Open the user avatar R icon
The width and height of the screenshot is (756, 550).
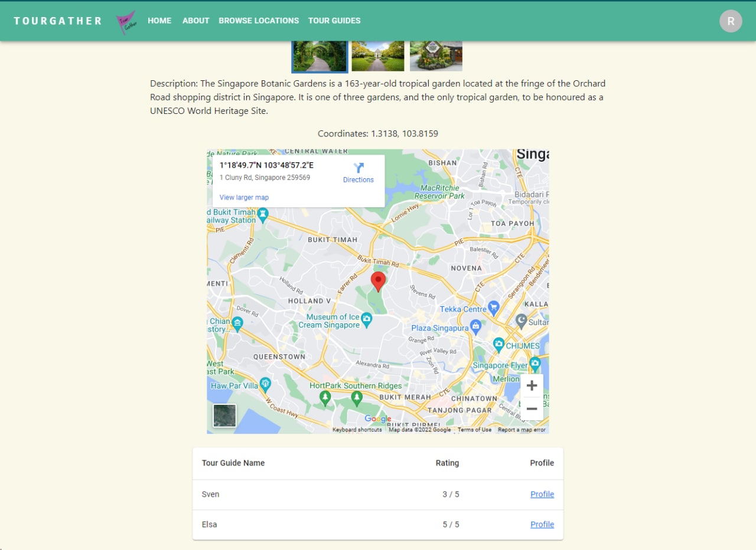pos(731,21)
